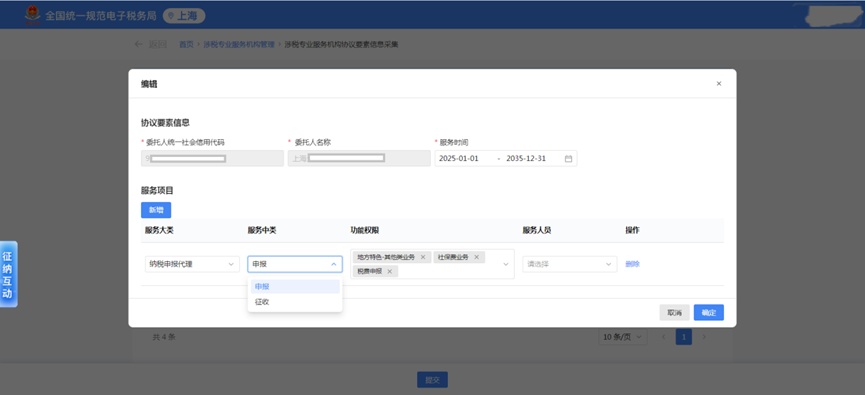The image size is (865, 395).
Task: Open the 首页 breadcrumb link
Action: tap(186, 45)
